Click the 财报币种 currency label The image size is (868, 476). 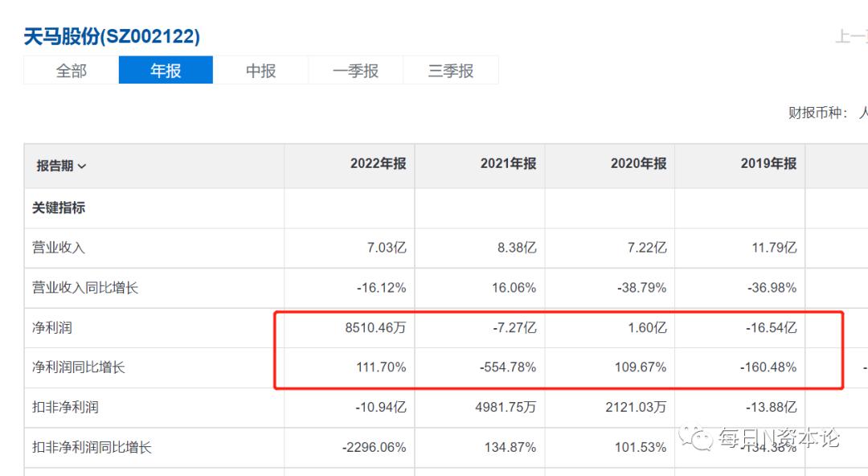[x=817, y=113]
